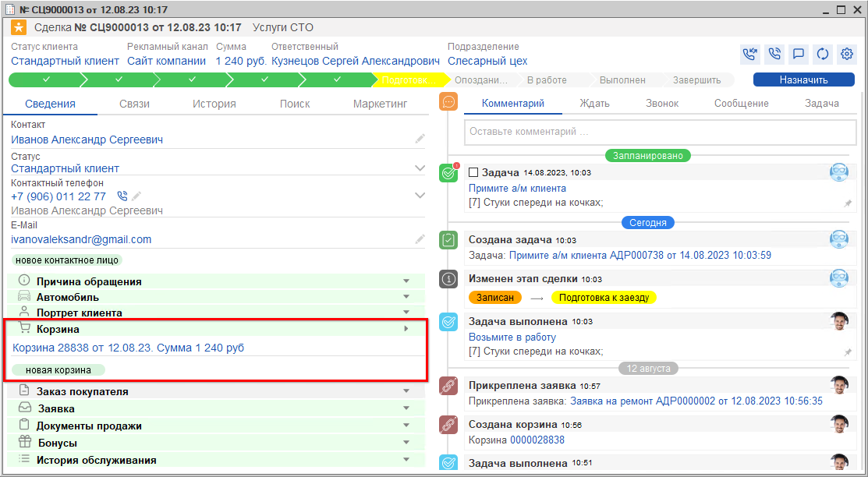Screen dimensions: 868x477
Task: Click the settings gear icon in the deal header
Action: (846, 55)
